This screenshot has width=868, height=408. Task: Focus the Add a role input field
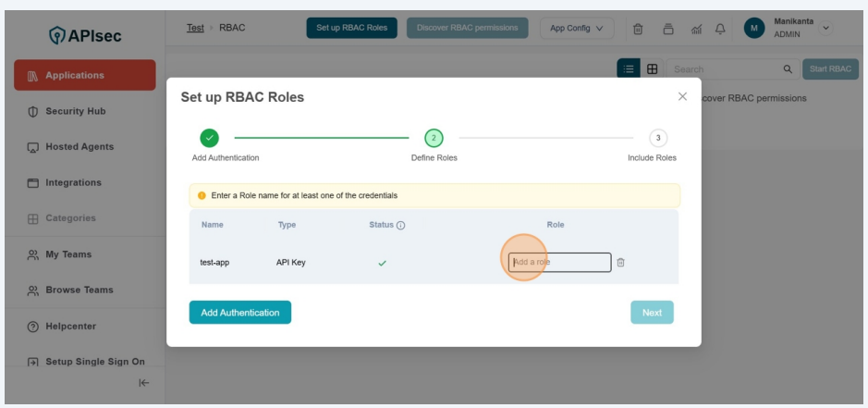pyautogui.click(x=559, y=263)
